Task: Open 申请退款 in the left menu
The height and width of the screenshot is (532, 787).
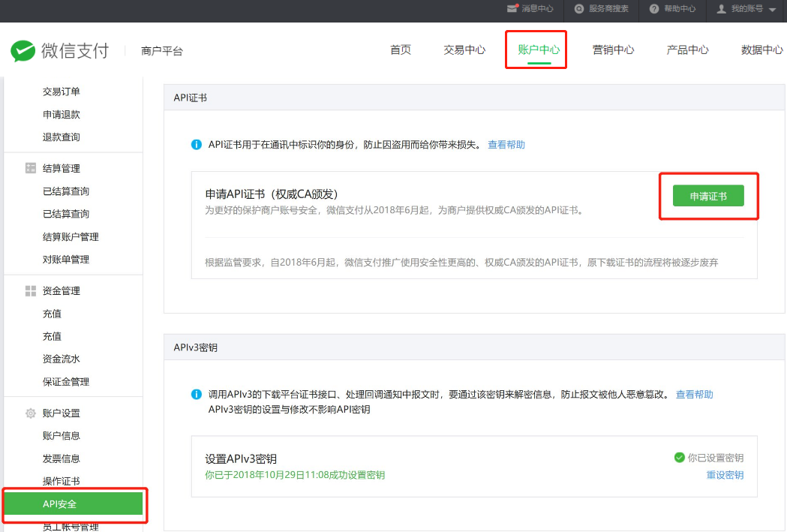Action: (62, 115)
